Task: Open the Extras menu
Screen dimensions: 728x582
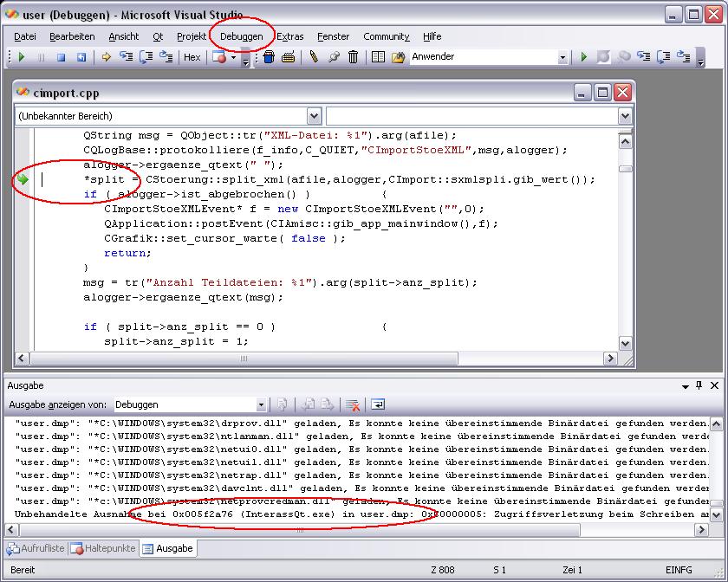Action: point(290,36)
